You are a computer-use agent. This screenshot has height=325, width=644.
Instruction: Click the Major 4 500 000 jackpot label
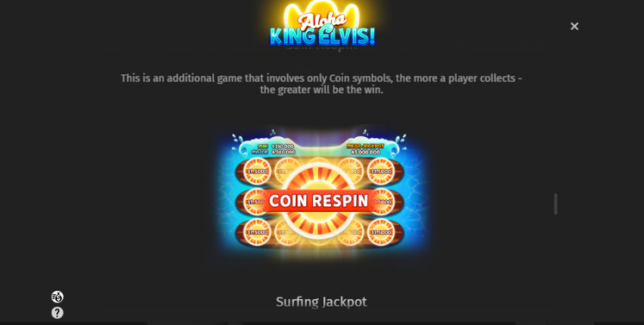273,152
